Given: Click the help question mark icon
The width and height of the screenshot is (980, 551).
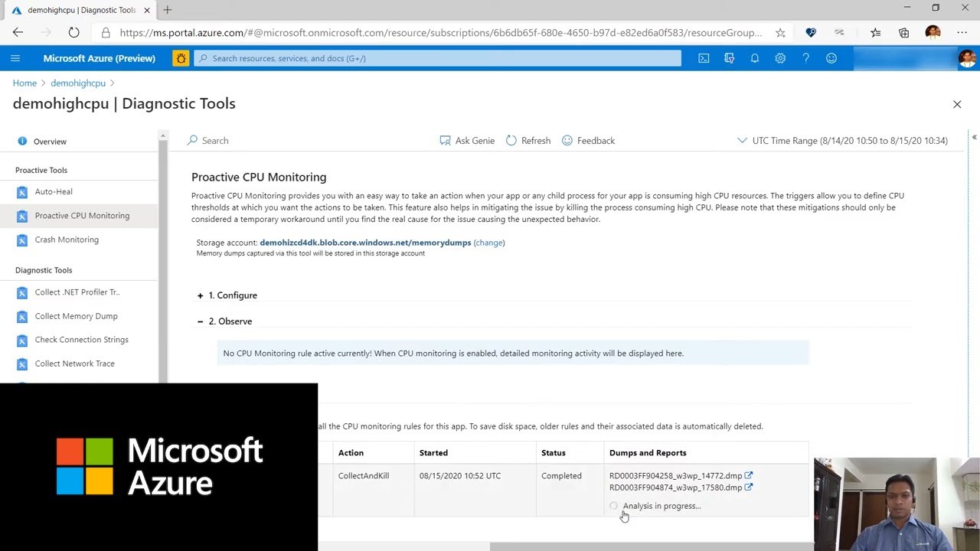Looking at the screenshot, I should pyautogui.click(x=805, y=58).
